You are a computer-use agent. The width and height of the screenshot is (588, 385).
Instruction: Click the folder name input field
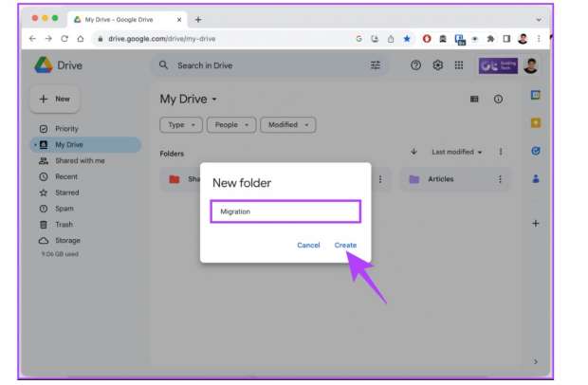(285, 211)
